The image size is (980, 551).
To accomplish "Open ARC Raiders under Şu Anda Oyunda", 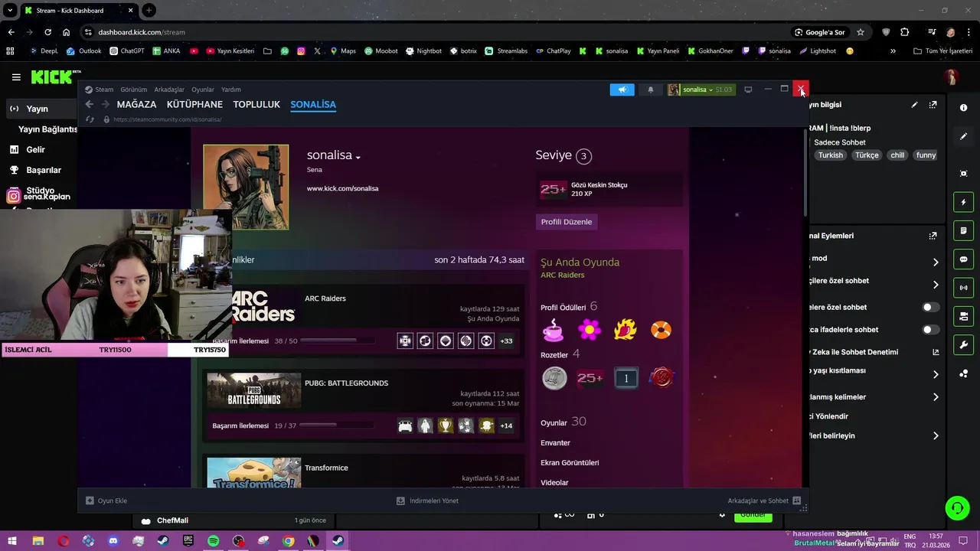I will pyautogui.click(x=562, y=275).
